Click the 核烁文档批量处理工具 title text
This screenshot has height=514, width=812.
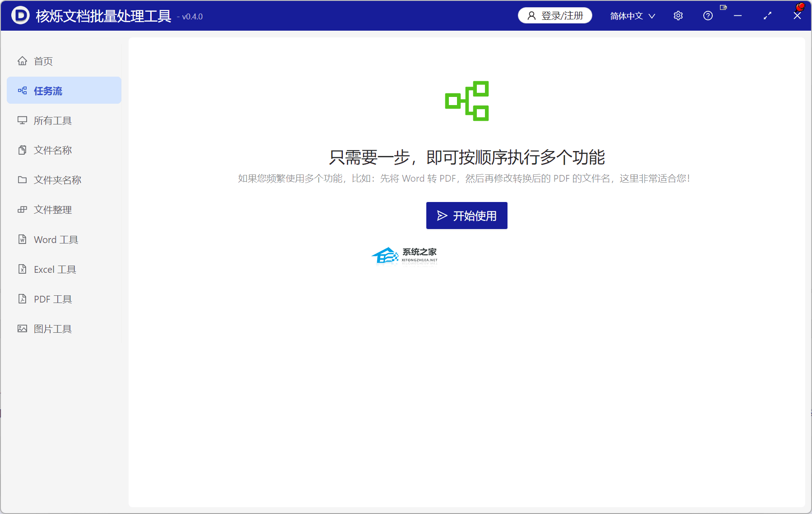(x=103, y=16)
